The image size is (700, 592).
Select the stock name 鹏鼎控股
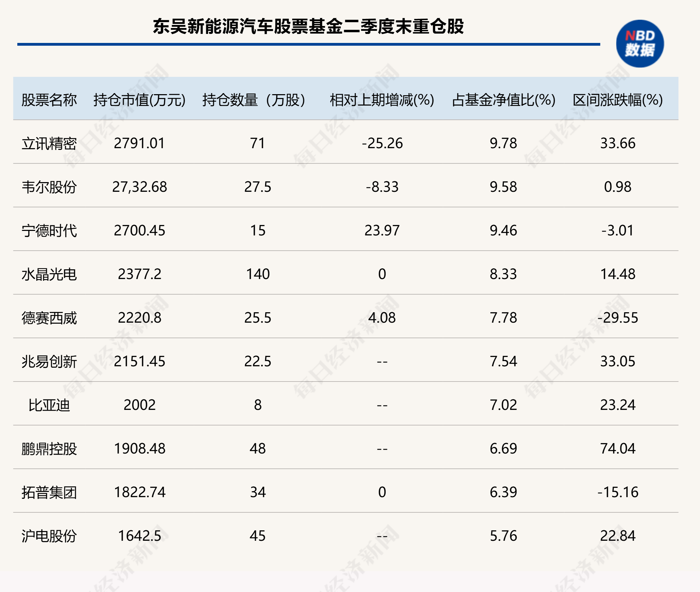point(49,449)
